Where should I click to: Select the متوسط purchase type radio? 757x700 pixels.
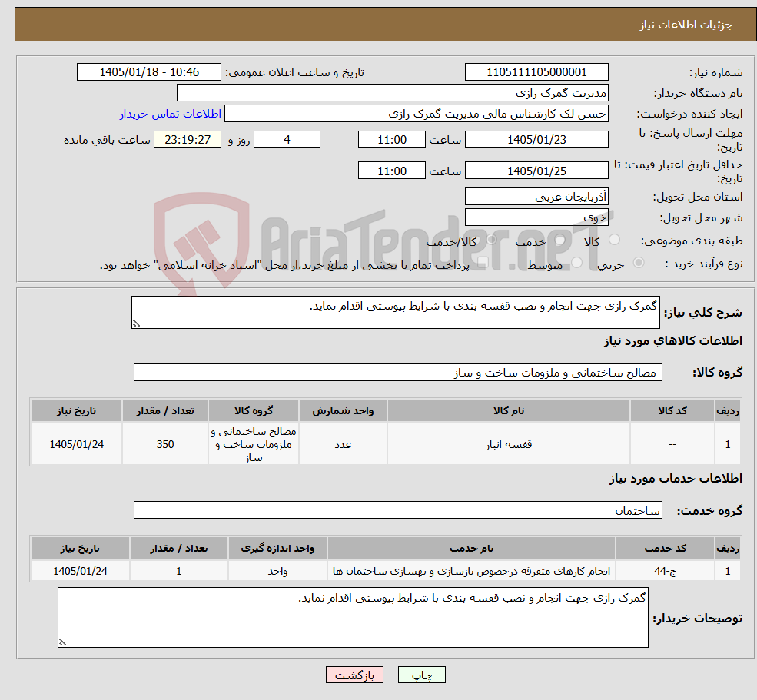coord(577,263)
